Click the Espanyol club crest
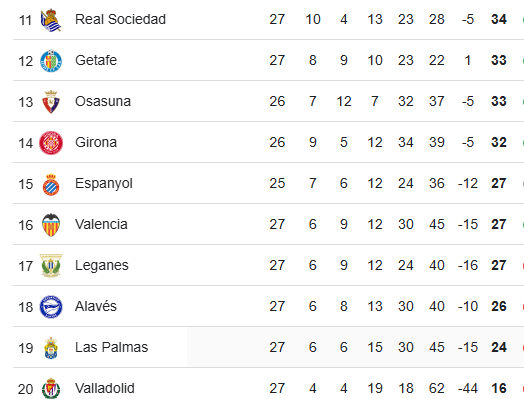524x399 pixels. click(51, 184)
